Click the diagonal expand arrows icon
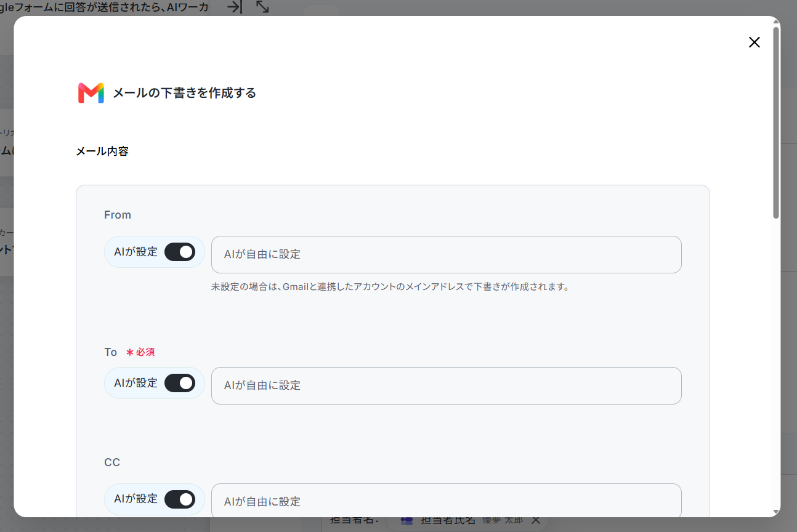 (262, 7)
